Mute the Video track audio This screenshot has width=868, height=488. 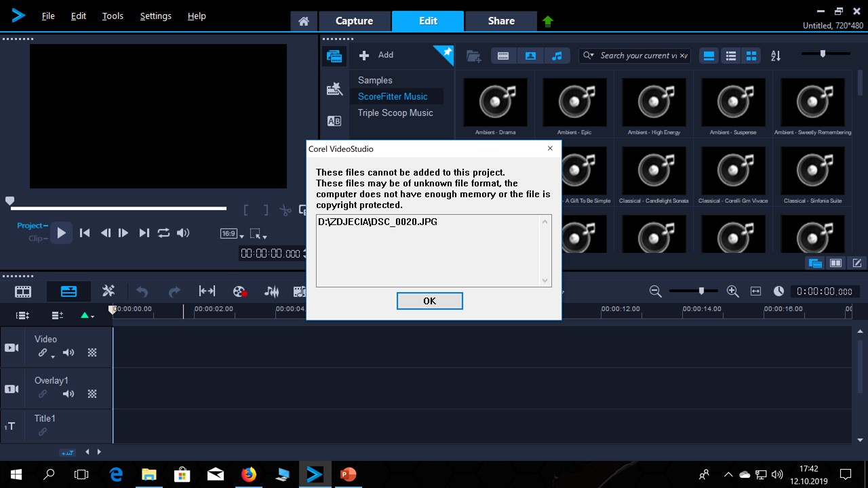coord(68,352)
